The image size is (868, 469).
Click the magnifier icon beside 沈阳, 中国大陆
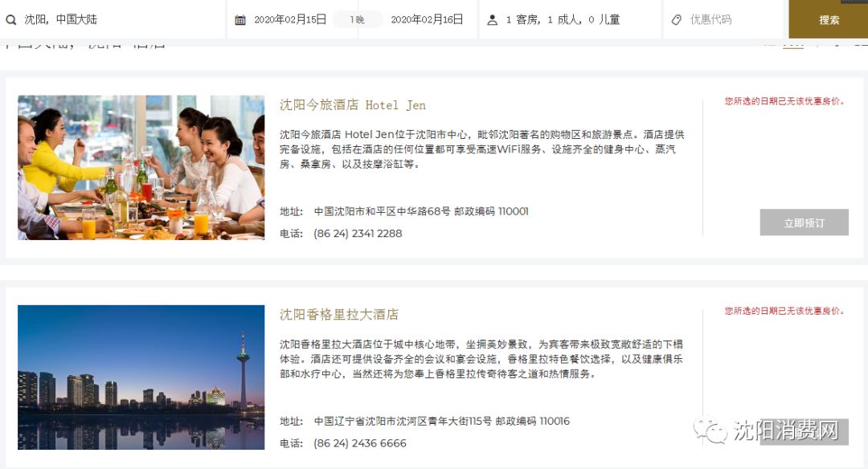coord(10,20)
